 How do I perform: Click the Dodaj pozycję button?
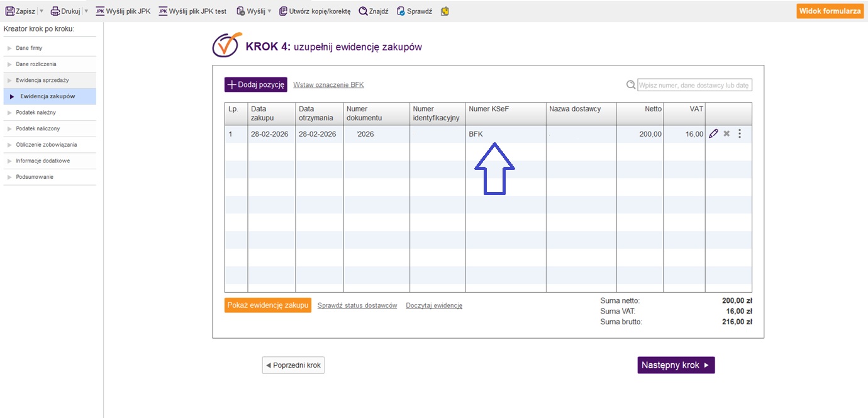point(256,85)
